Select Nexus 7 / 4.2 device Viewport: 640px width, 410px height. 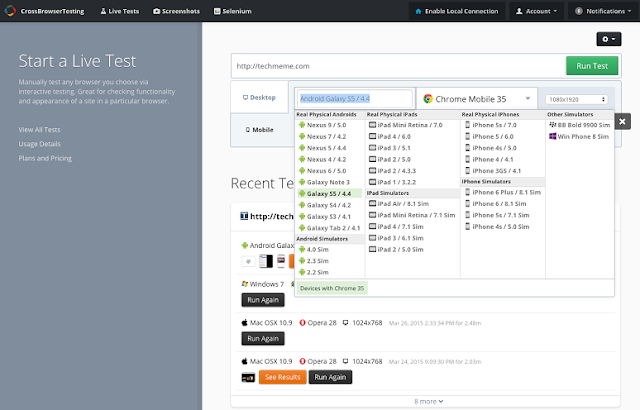[x=322, y=136]
